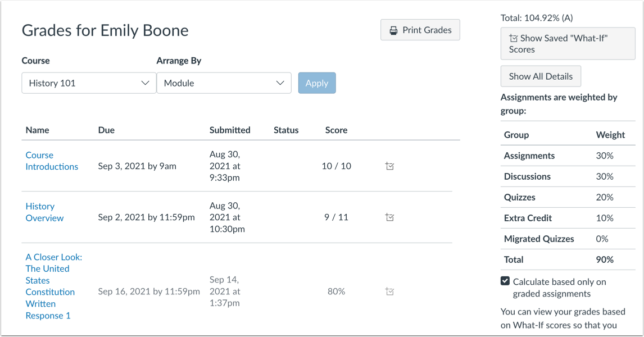
Task: Click Show All Details
Action: coord(540,76)
